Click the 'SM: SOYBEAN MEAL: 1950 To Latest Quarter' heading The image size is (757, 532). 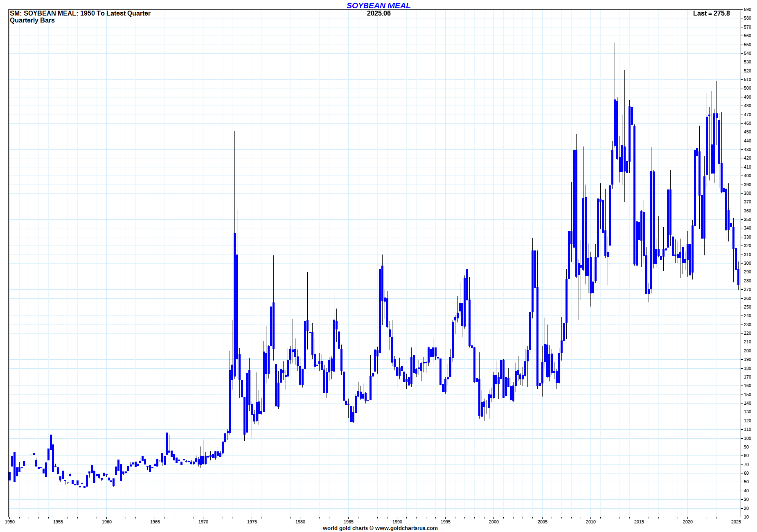tap(80, 13)
